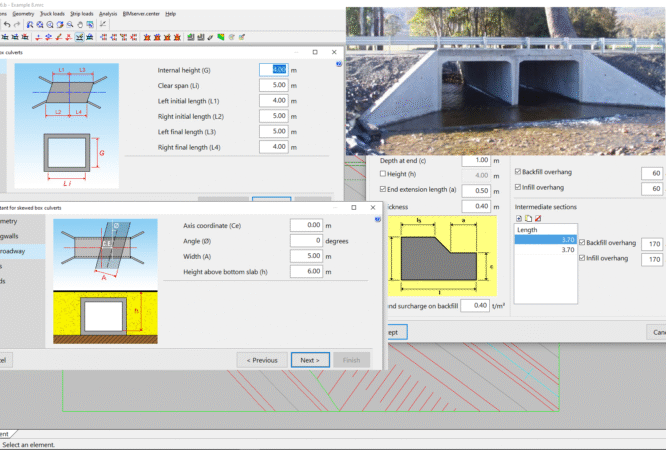Click the Next > button
Image resolution: width=666 pixels, height=450 pixels.
point(309,360)
